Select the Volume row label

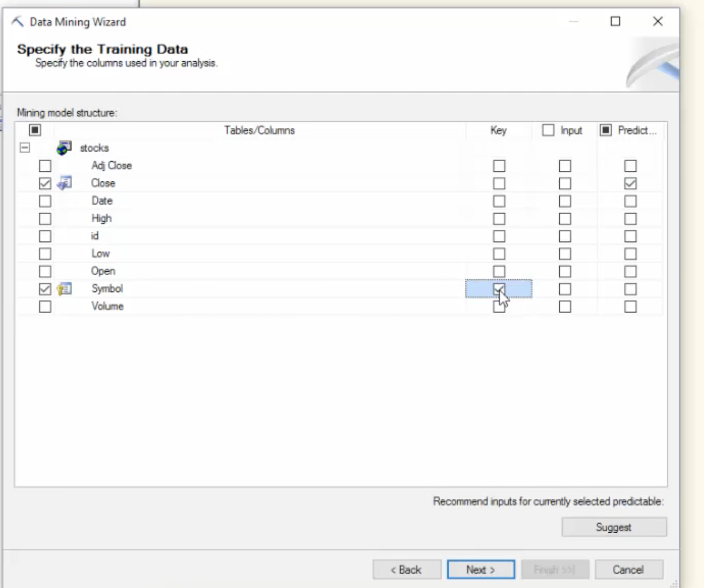click(107, 306)
